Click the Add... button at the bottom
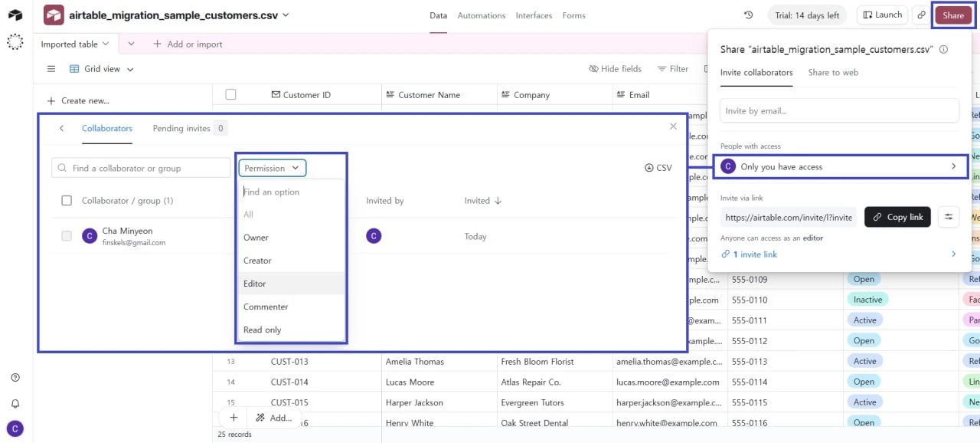 274,418
